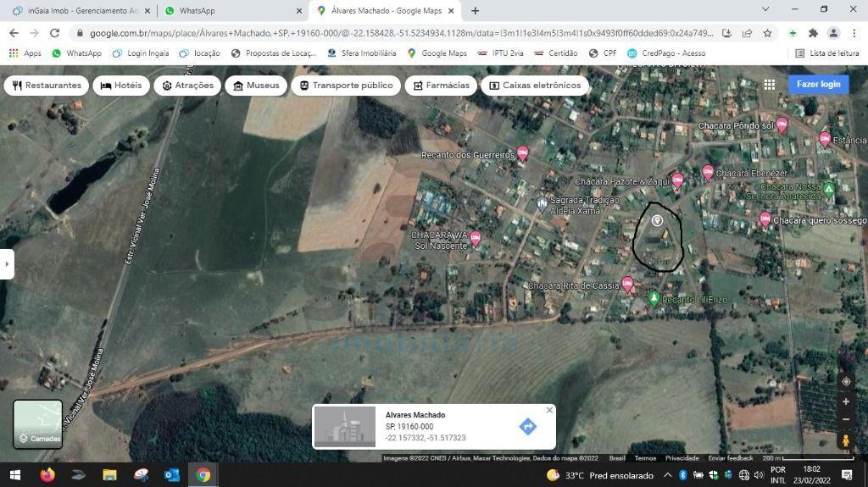Screen dimensions: 868x487
Task: Filter map by Restaurantes
Action: pyautogui.click(x=47, y=86)
